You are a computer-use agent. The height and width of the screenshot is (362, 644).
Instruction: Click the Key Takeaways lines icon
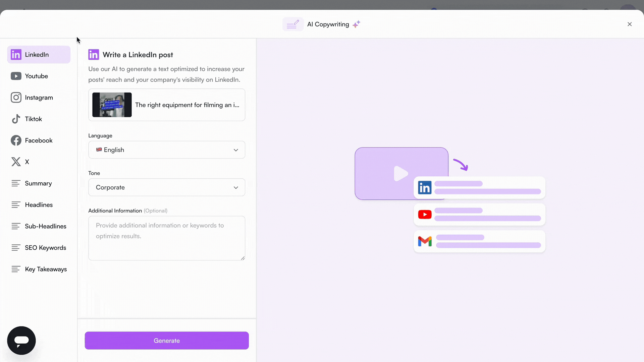tap(16, 269)
